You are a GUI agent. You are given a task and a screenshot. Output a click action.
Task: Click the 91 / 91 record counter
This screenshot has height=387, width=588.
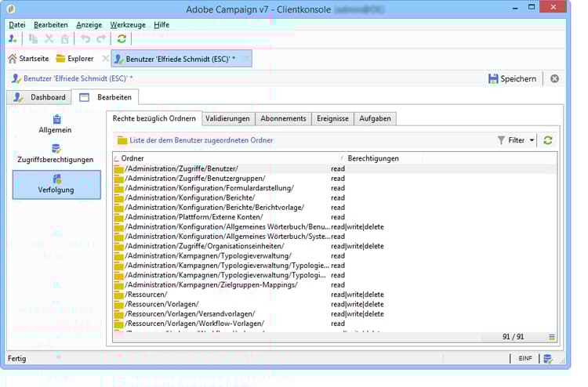[513, 337]
